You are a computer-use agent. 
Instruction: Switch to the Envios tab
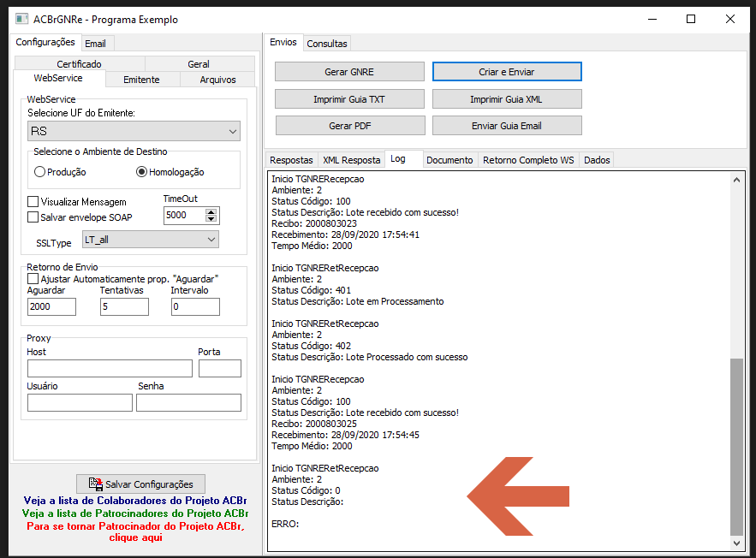(283, 42)
